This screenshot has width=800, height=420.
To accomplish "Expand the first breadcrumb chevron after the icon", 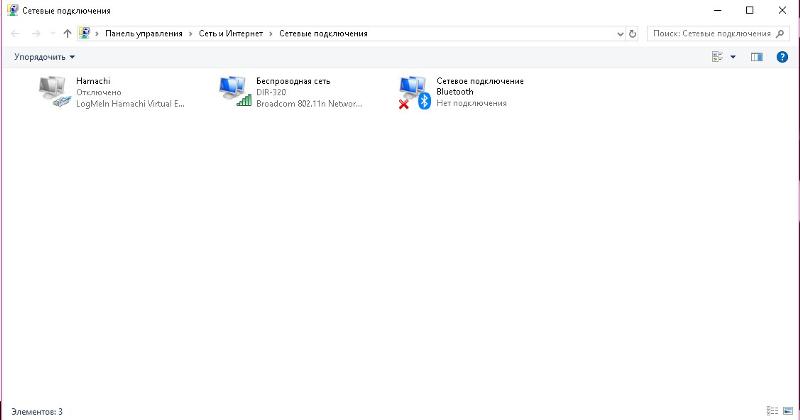I will pos(97,34).
